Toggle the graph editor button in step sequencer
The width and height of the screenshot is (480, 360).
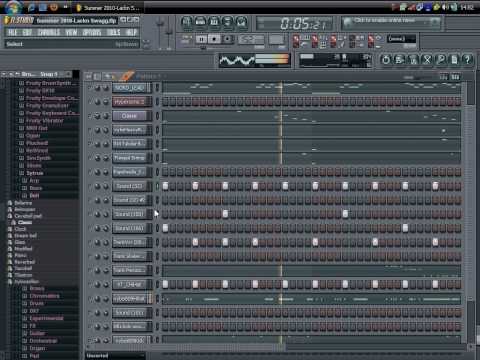pos(443,77)
